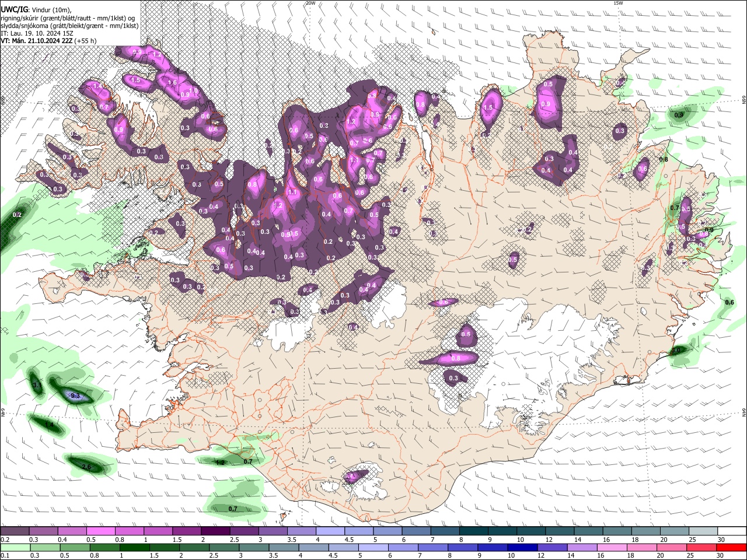Viewport: 747px width, 560px height.
Task: Select the 1.6 snowfall value on the map
Action: point(172,83)
